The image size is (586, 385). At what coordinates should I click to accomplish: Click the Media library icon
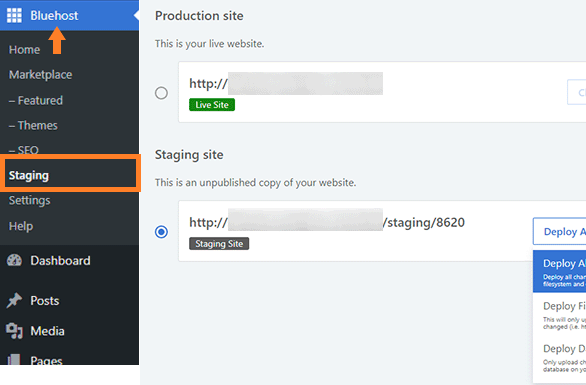click(x=14, y=331)
